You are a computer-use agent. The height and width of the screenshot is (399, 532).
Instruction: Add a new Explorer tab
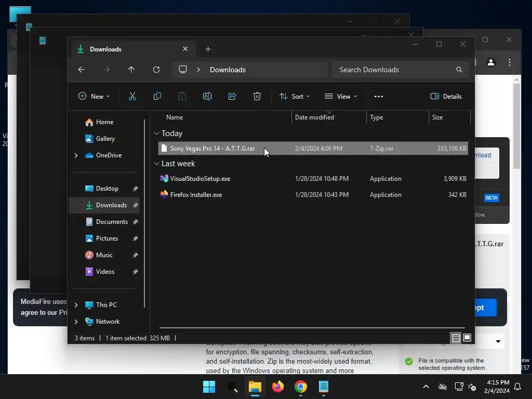[x=208, y=49]
